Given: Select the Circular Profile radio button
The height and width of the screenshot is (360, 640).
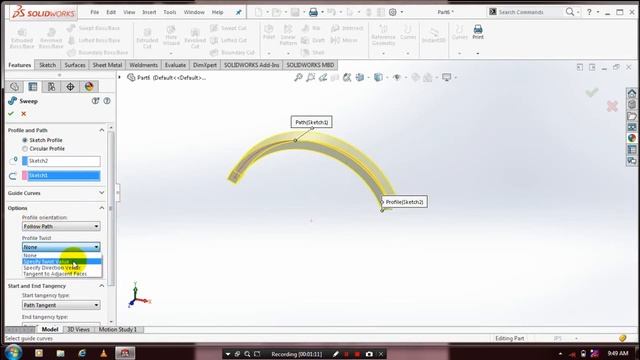Looking at the screenshot, I should [x=25, y=149].
